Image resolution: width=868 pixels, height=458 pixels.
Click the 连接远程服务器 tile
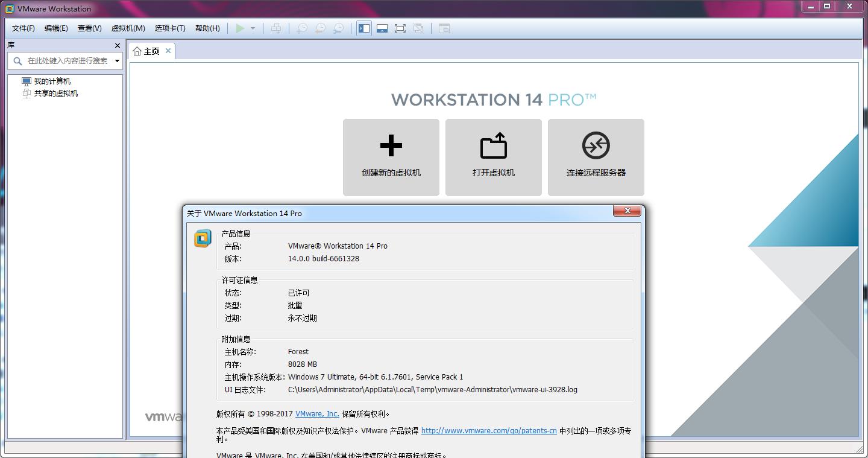tap(596, 157)
